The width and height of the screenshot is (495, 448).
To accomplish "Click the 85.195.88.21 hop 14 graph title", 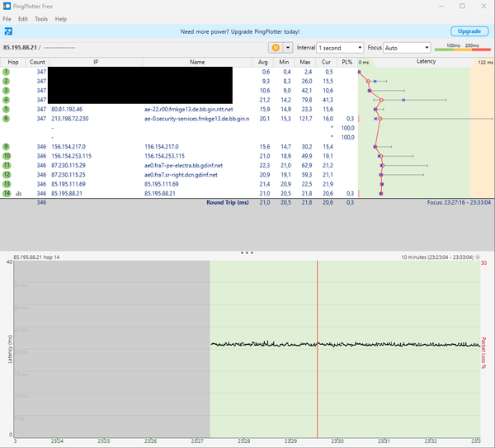I will [x=36, y=257].
